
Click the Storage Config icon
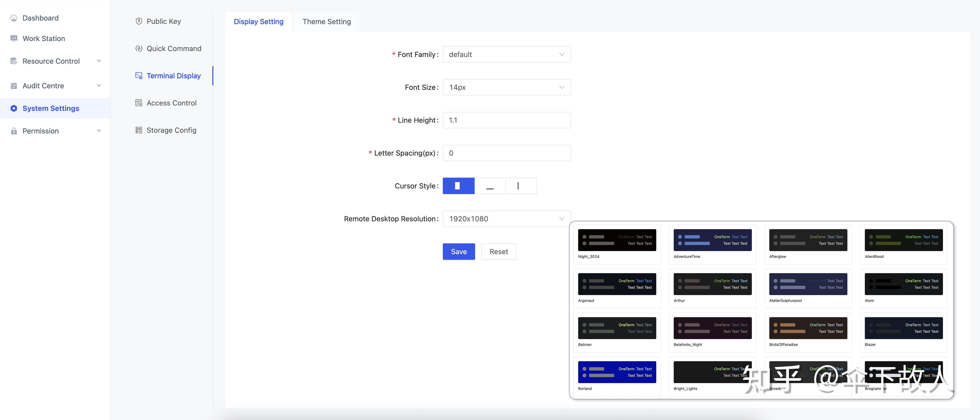(x=139, y=130)
